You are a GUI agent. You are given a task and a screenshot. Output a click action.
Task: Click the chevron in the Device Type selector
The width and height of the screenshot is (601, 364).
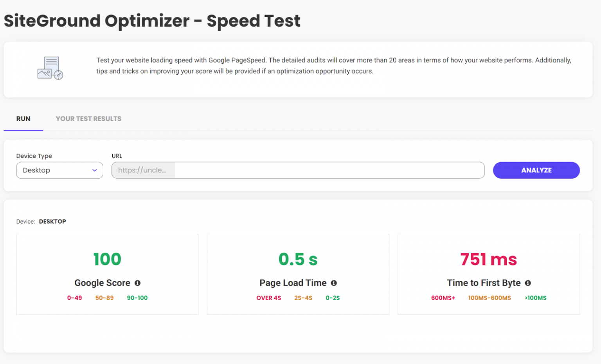click(94, 170)
